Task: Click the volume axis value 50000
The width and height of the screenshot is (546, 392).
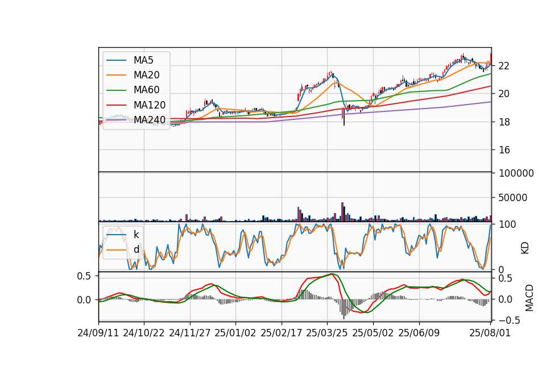Action: click(513, 198)
